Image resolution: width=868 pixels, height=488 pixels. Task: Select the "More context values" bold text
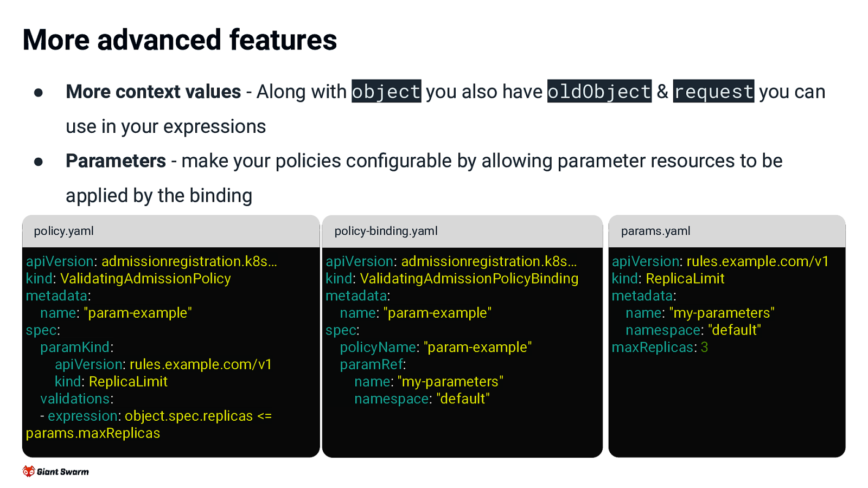(x=153, y=92)
